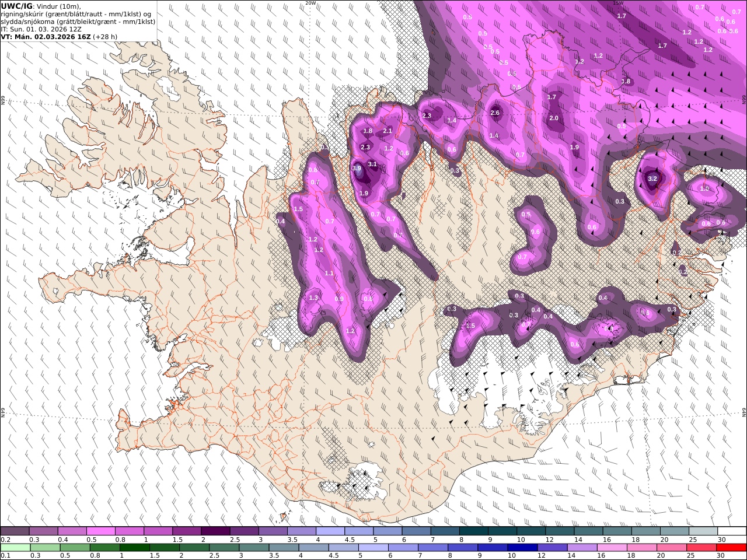Pick the 14–16 light violet rain legend swatch
747x560 pixels.
[581, 548]
